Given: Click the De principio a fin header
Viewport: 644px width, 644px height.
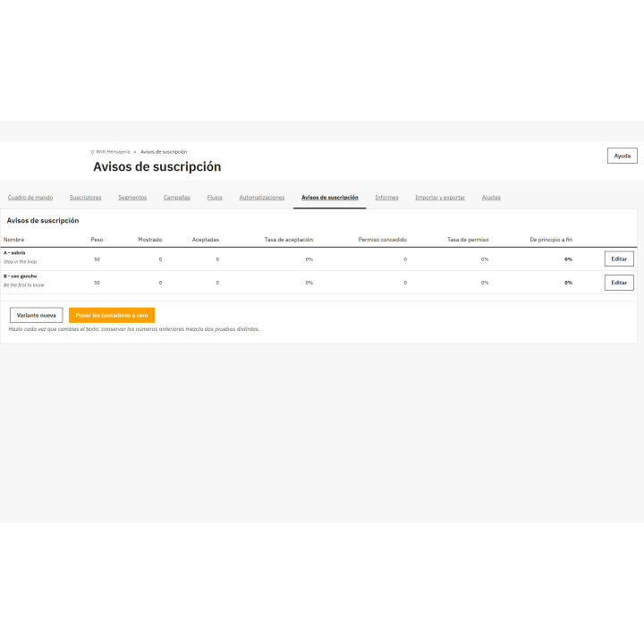Looking at the screenshot, I should coord(551,240).
